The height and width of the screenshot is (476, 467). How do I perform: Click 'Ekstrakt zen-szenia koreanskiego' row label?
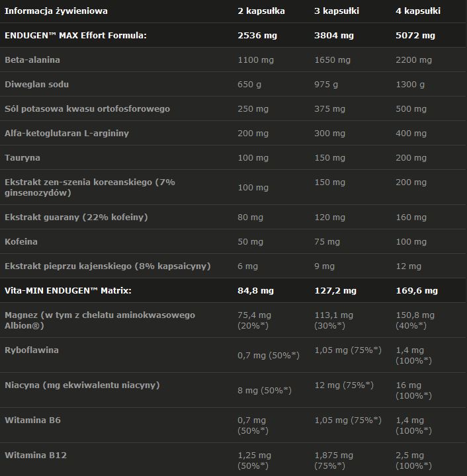[89, 187]
